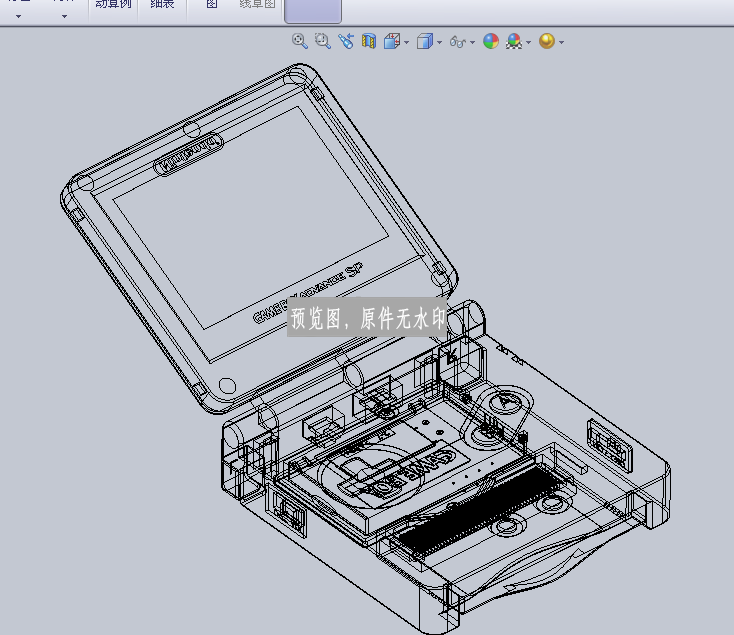Expand the Display Style dropdown arrow

pyautogui.click(x=439, y=43)
